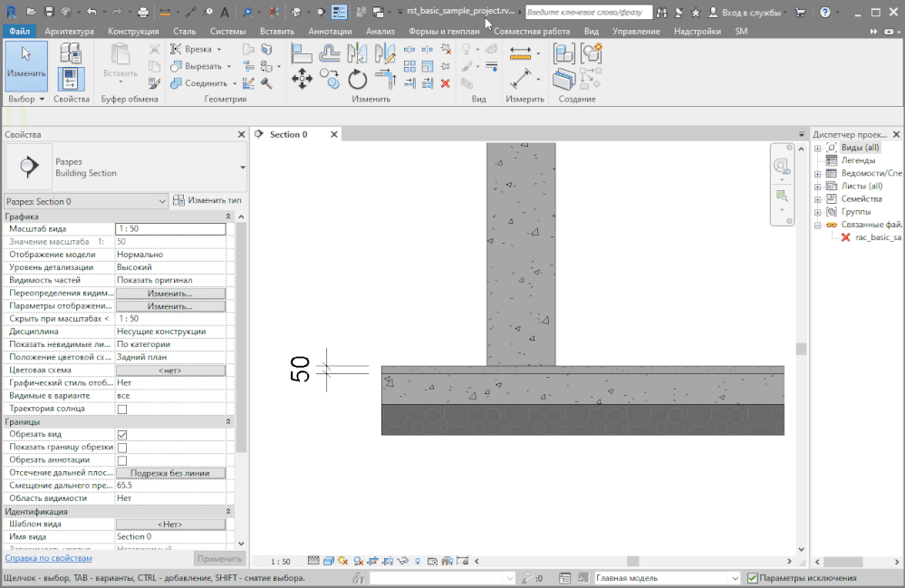Click the Масштаб вида 1 : 50 field

170,229
